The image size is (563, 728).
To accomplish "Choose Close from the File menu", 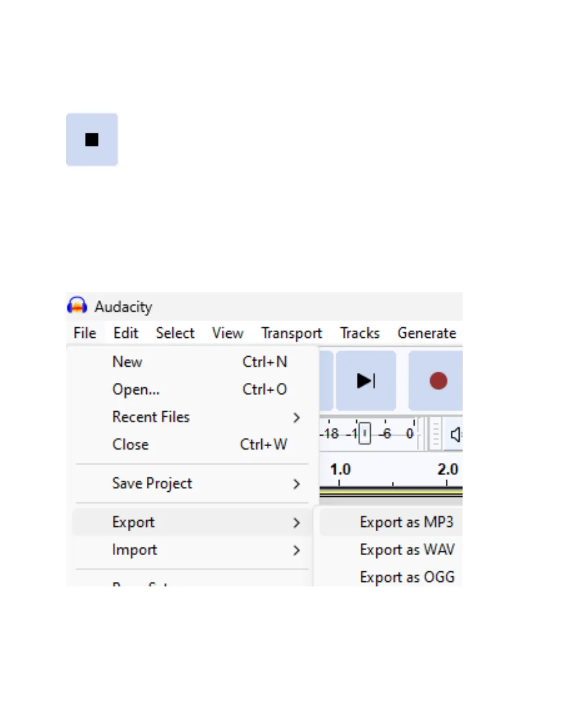I will click(193, 444).
